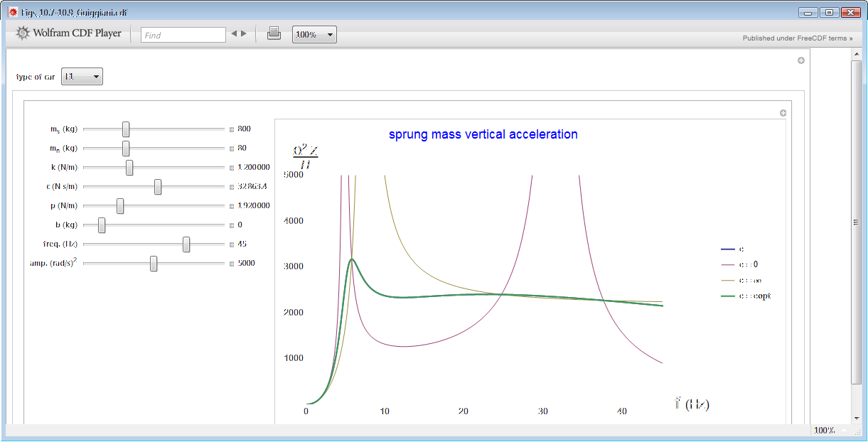
Task: Click the plus icon at plot panel corner
Action: tap(783, 113)
